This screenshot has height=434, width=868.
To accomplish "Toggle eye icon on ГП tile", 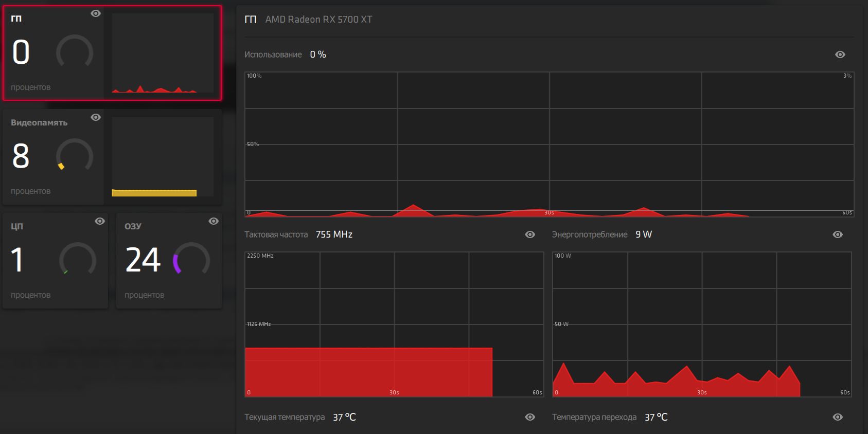I will 96,13.
